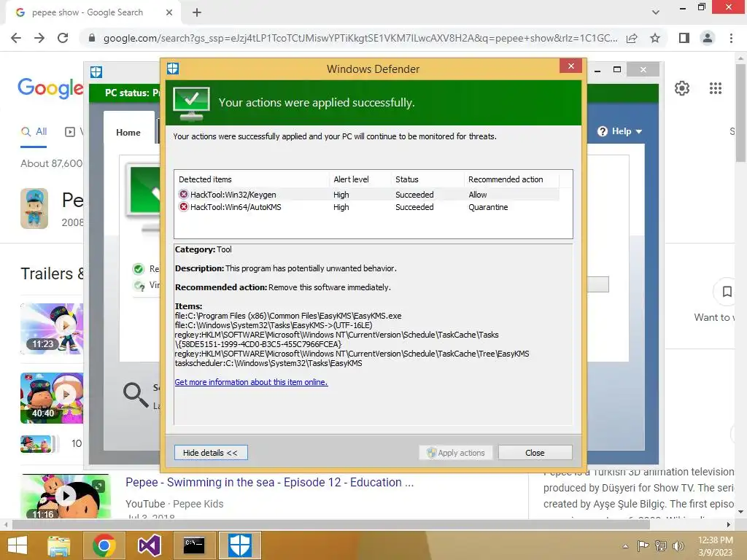Switch to Chrome in taskbar

[104, 545]
